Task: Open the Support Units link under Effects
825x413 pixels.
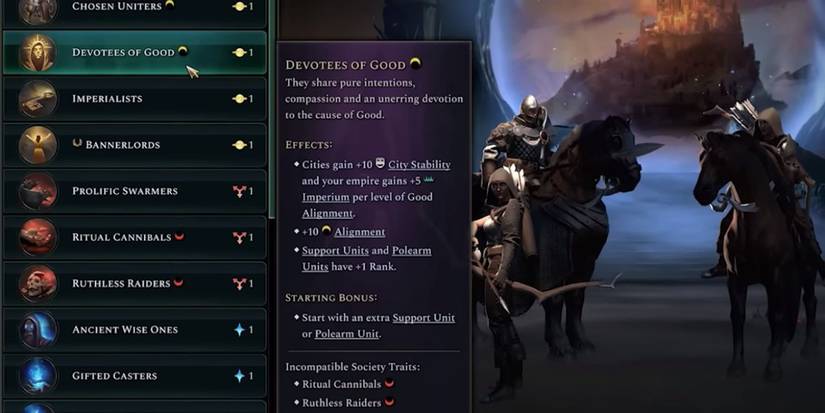Action: [335, 250]
